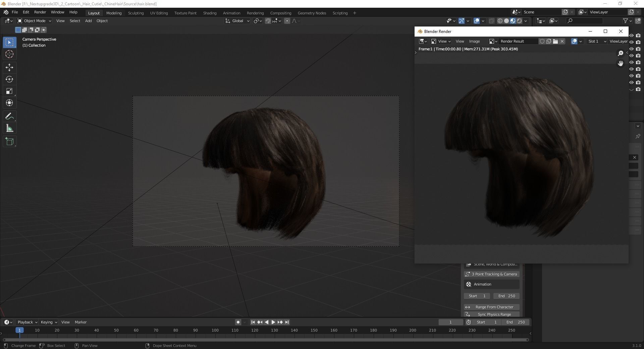Image resolution: width=644 pixels, height=349 pixels.
Task: Click frame 100 on the timeline
Action: (215, 331)
